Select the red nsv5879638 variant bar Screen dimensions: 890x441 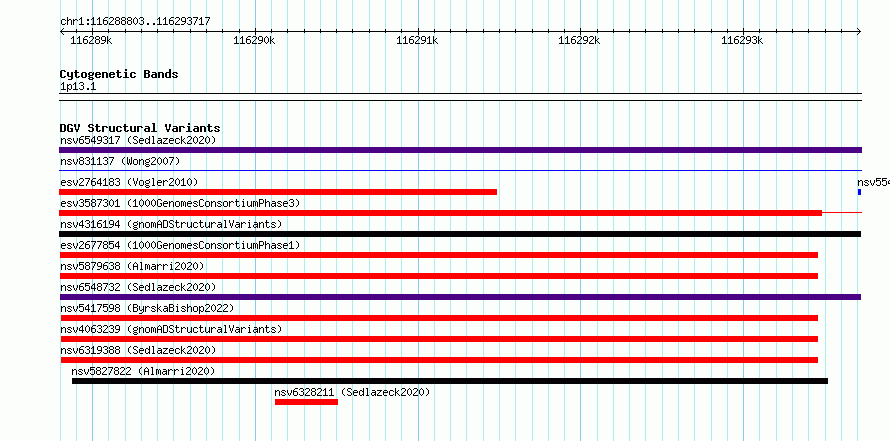point(439,276)
